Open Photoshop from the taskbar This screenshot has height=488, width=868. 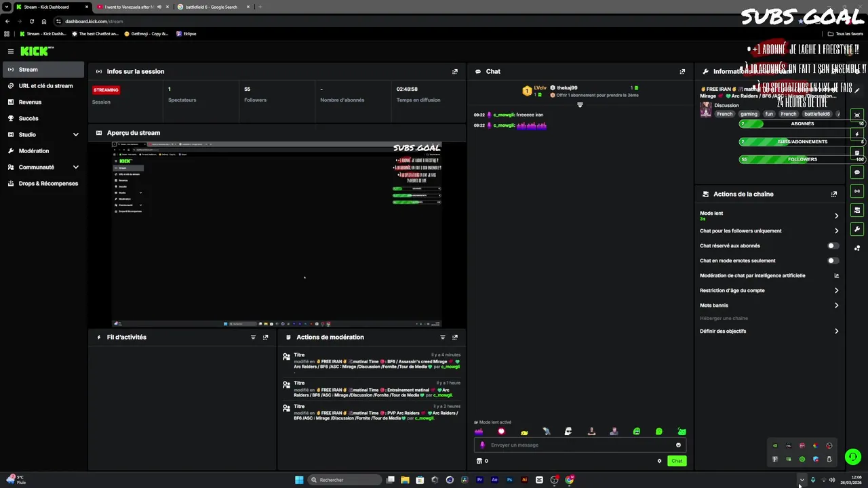point(509,480)
